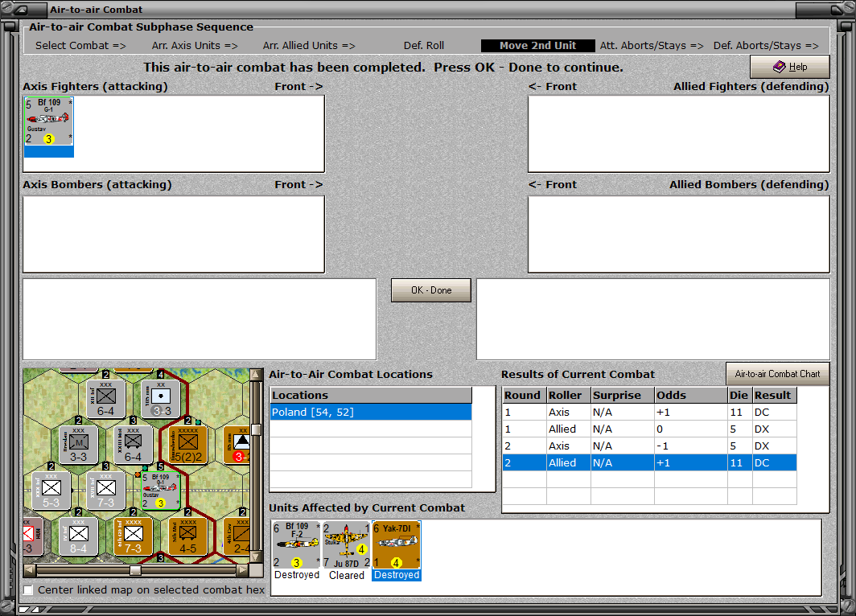The image size is (856, 616).
Task: Open the Help button
Action: tap(789, 67)
